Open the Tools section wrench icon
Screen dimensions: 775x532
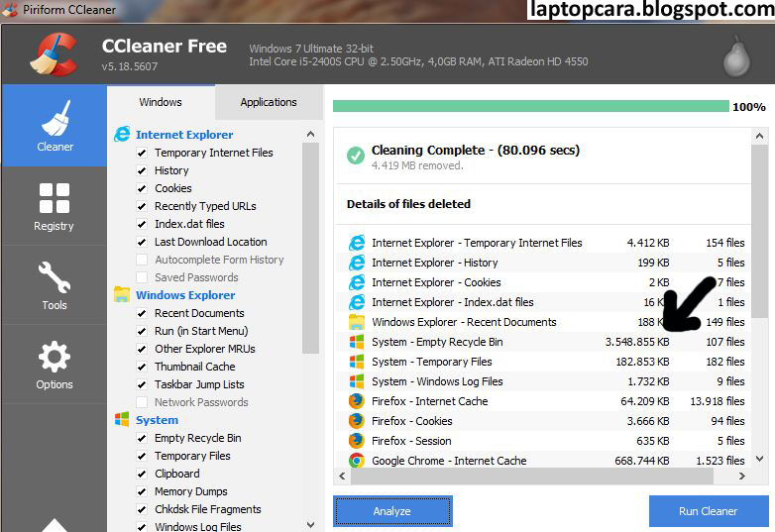[55, 277]
